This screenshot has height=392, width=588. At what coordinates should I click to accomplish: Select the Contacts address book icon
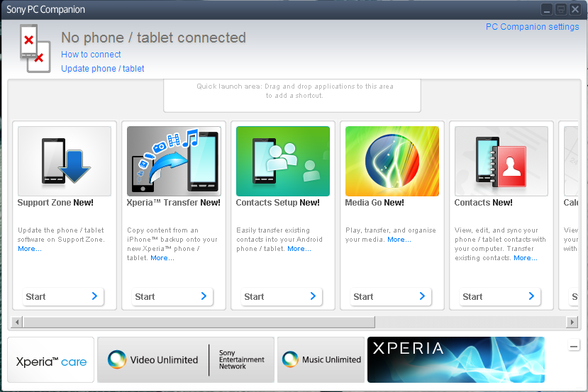coord(501,161)
